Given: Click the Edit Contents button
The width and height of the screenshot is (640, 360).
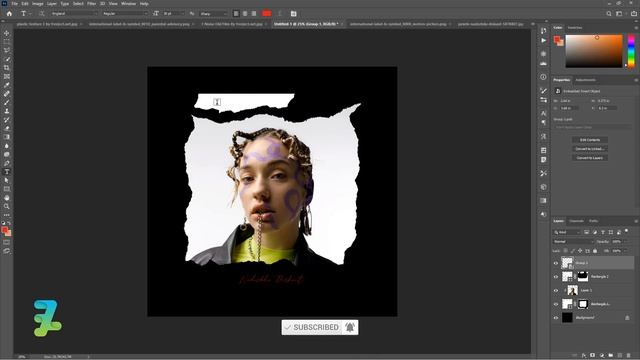Looking at the screenshot, I should 590,140.
